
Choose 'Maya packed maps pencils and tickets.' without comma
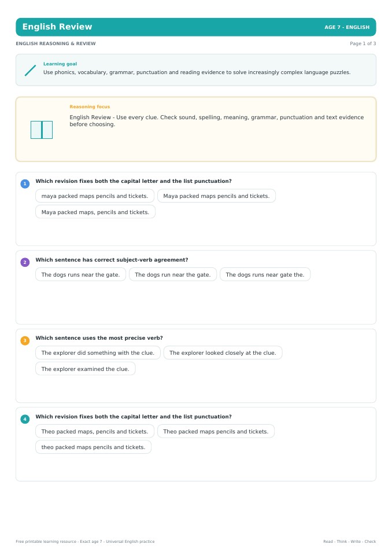(x=216, y=196)
